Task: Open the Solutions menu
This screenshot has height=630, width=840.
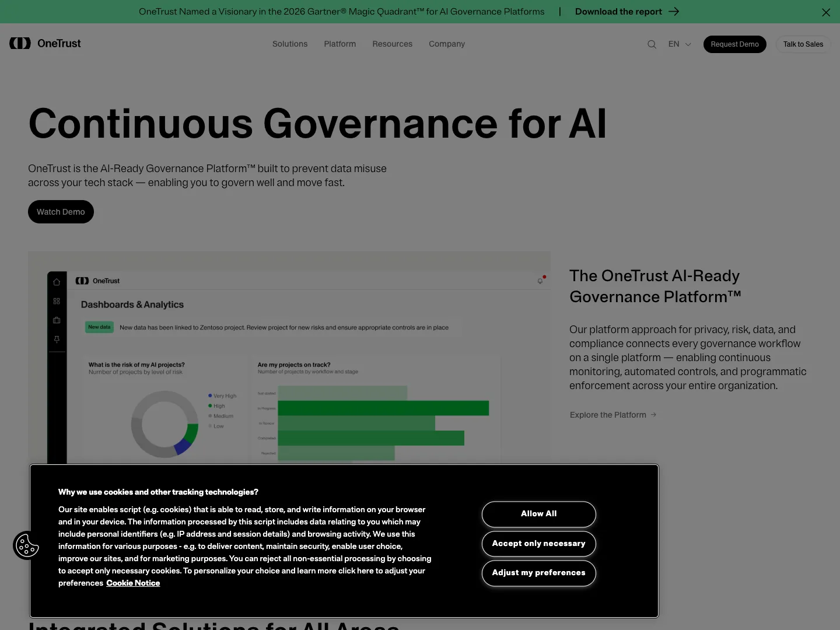Action: point(290,44)
